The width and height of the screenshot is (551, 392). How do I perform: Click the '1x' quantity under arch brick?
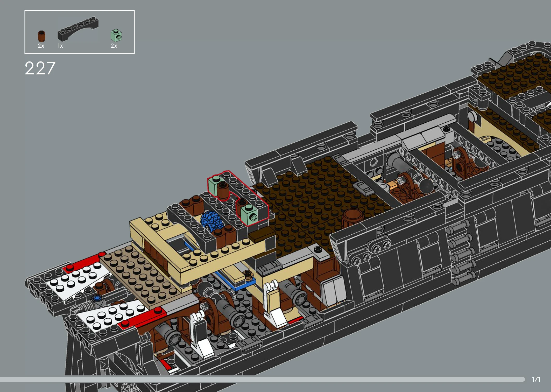point(60,46)
